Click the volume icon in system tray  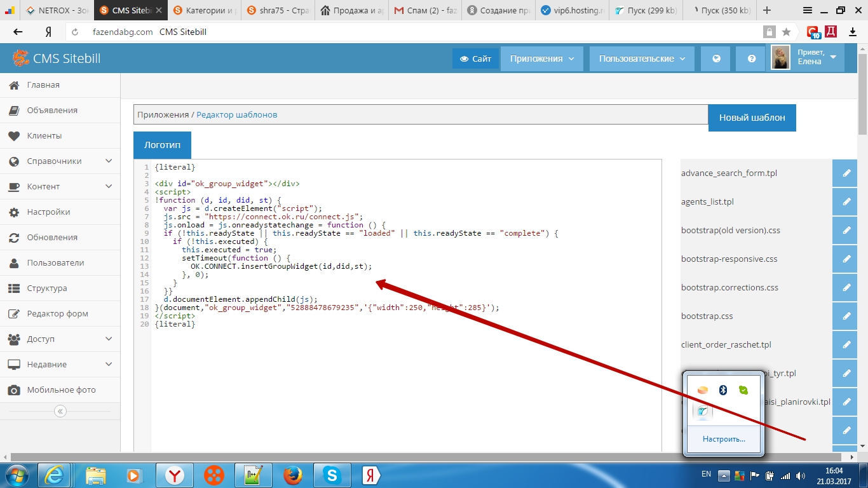[801, 475]
